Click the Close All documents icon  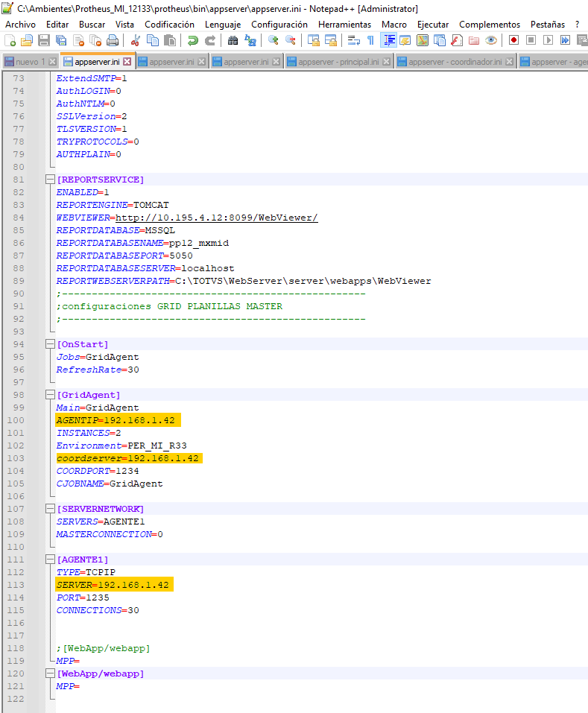[95, 40]
